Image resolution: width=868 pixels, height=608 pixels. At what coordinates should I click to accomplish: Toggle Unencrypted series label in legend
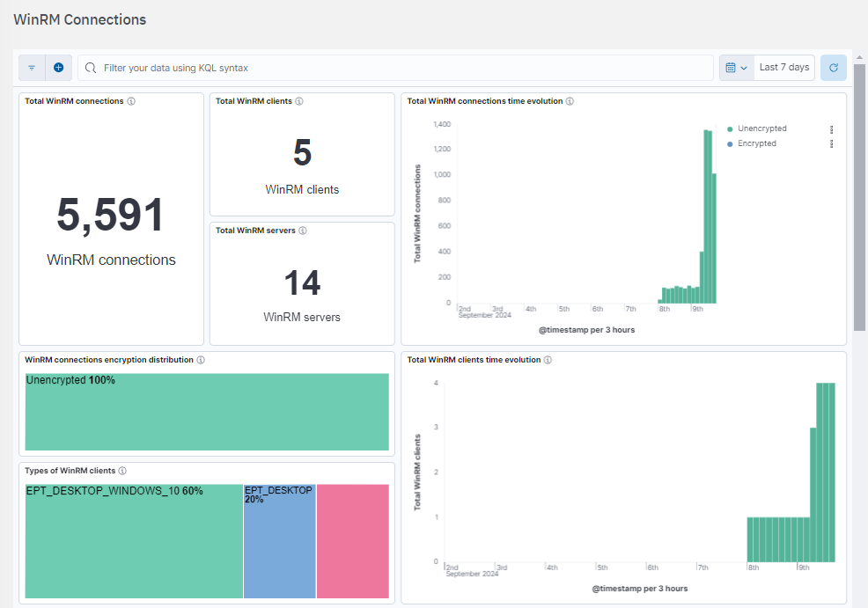click(x=761, y=128)
